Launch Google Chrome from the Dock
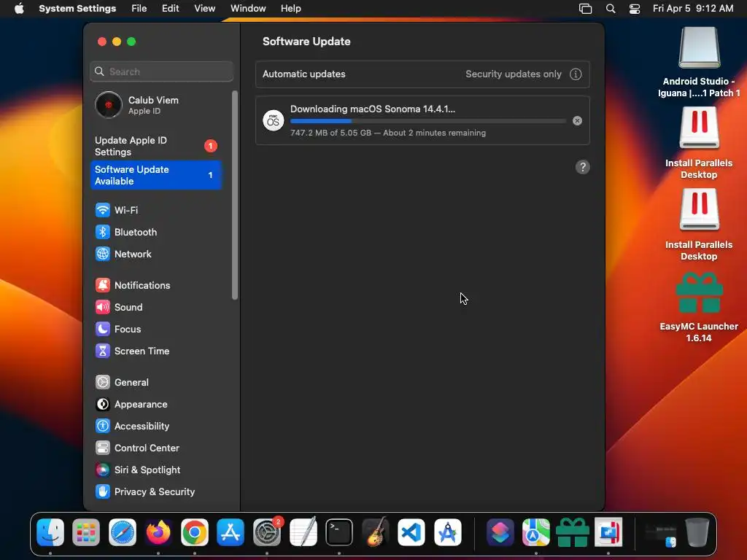The image size is (747, 560). pyautogui.click(x=194, y=532)
